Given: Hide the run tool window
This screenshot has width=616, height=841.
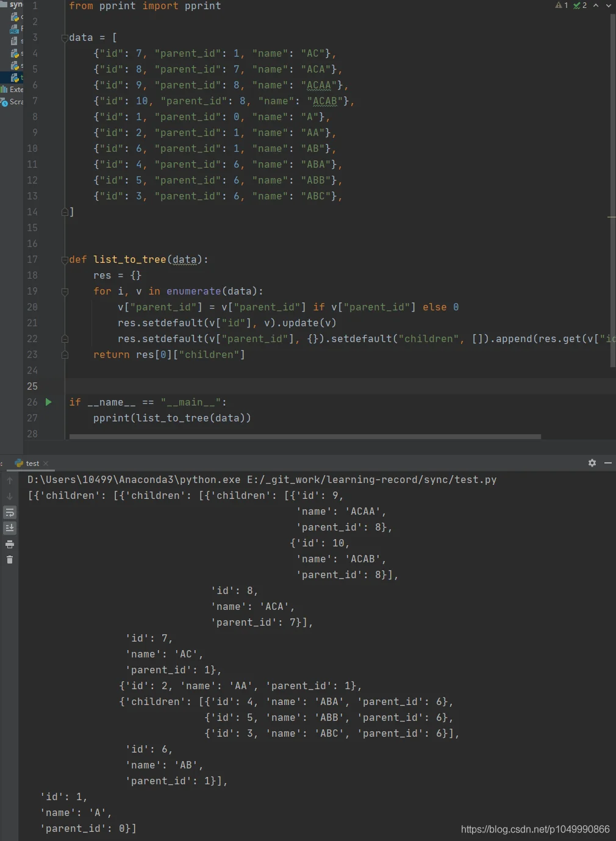Looking at the screenshot, I should tap(608, 463).
